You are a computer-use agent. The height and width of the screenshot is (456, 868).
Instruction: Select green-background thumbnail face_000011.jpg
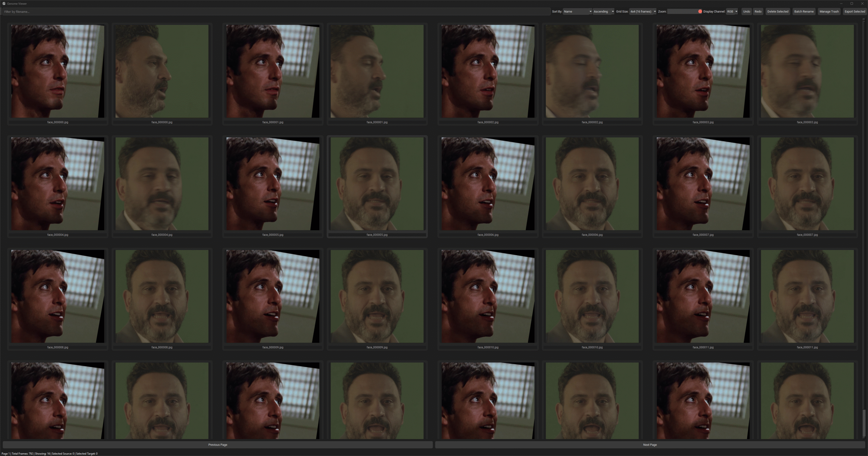pyautogui.click(x=807, y=296)
